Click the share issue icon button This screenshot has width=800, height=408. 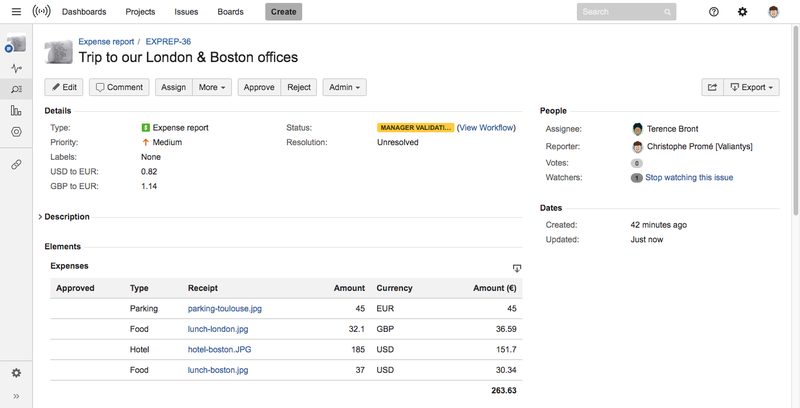click(711, 87)
